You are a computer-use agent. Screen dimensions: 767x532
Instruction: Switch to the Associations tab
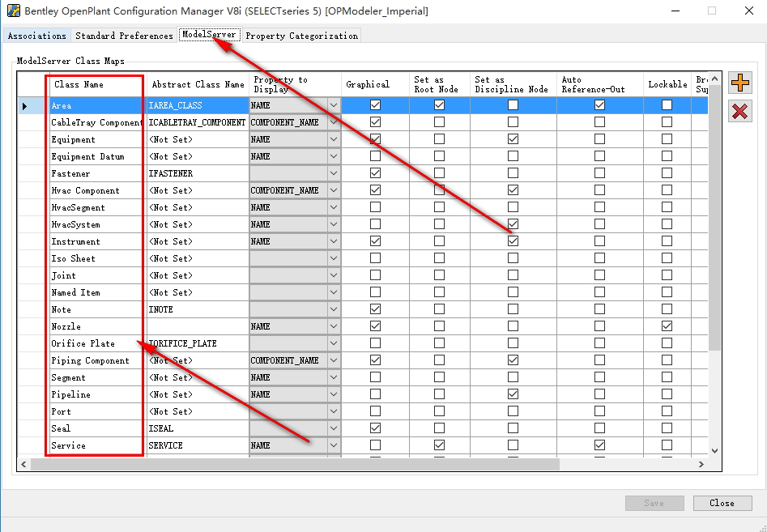37,36
